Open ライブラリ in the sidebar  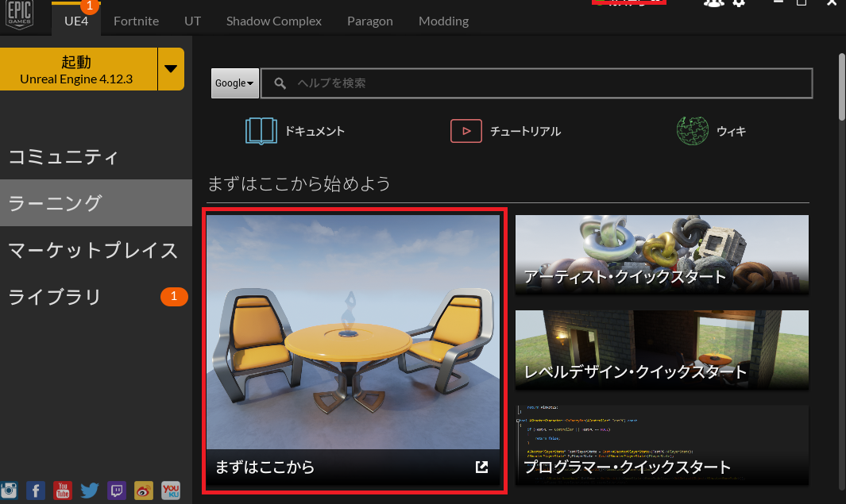point(96,297)
